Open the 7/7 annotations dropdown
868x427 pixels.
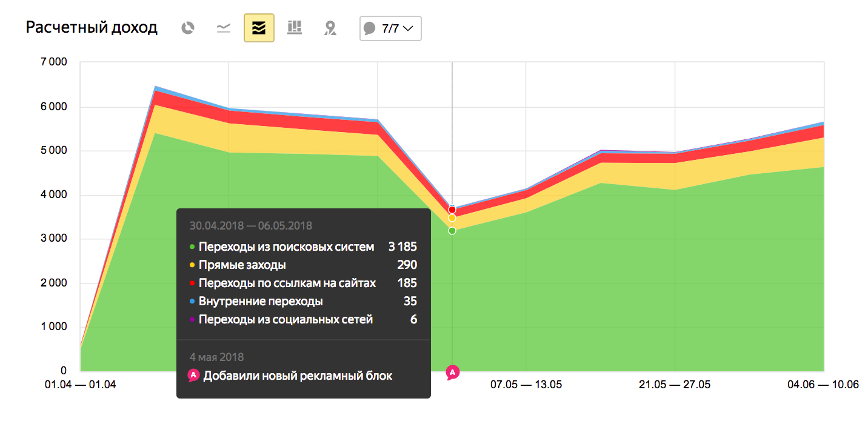[390, 28]
